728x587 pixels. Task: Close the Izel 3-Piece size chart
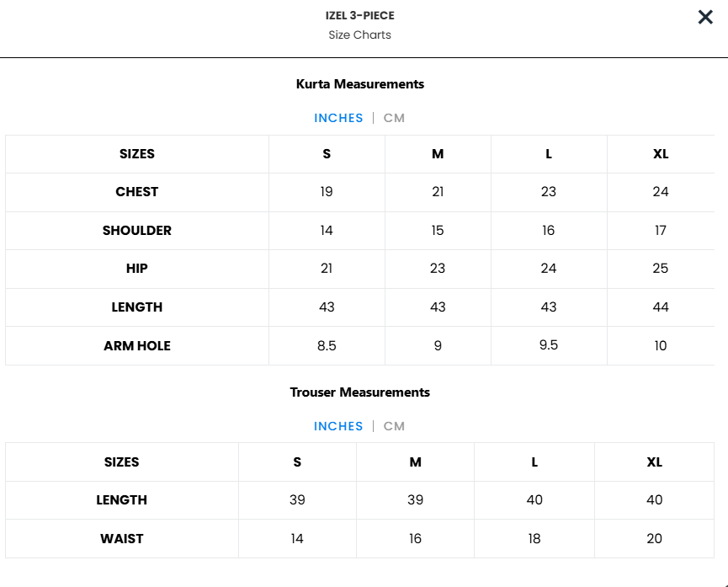705,17
